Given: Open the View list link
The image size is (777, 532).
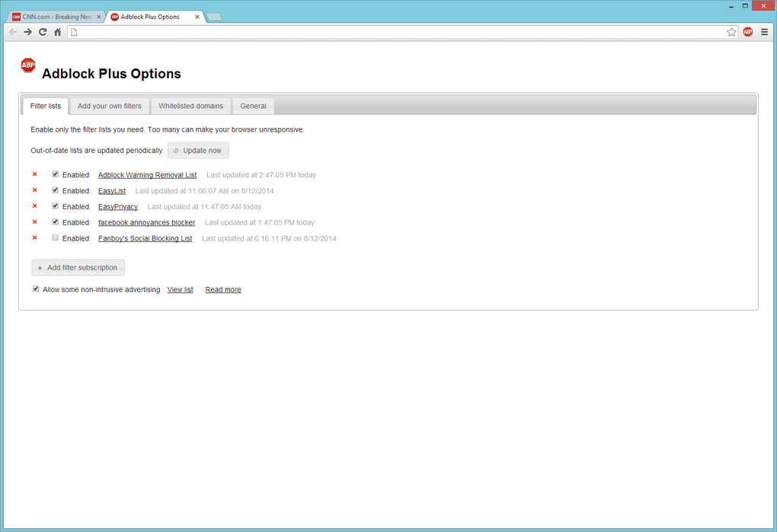Looking at the screenshot, I should [180, 289].
